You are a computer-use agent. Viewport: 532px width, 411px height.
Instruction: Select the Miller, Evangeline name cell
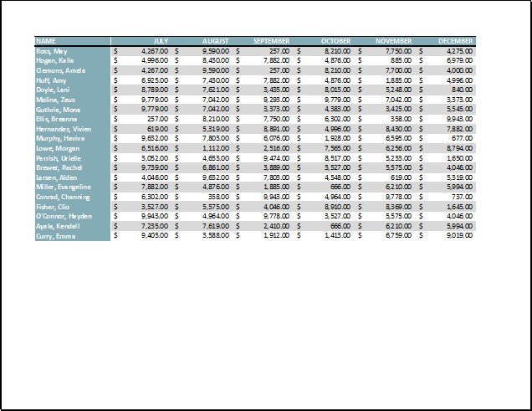62,188
